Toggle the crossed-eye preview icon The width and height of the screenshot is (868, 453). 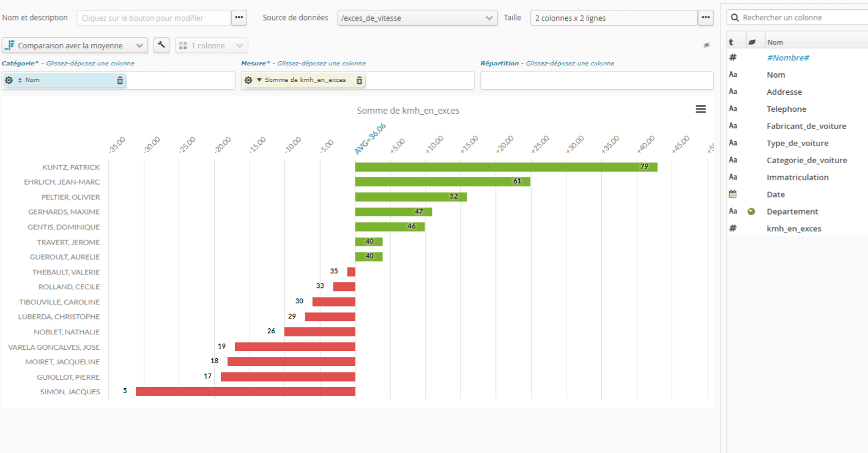click(x=707, y=45)
